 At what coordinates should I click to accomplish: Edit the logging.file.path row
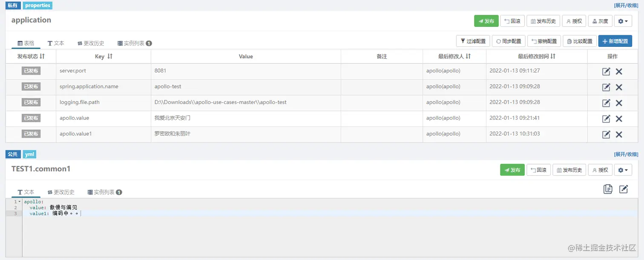tap(606, 103)
